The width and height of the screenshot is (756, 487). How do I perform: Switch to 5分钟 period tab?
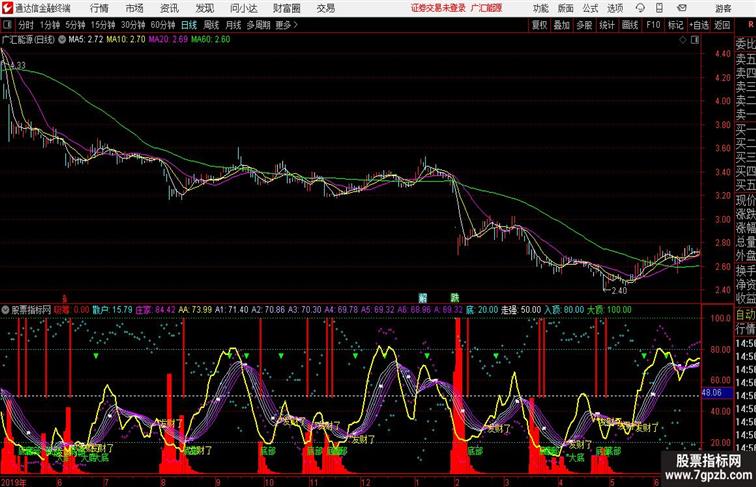pyautogui.click(x=75, y=25)
